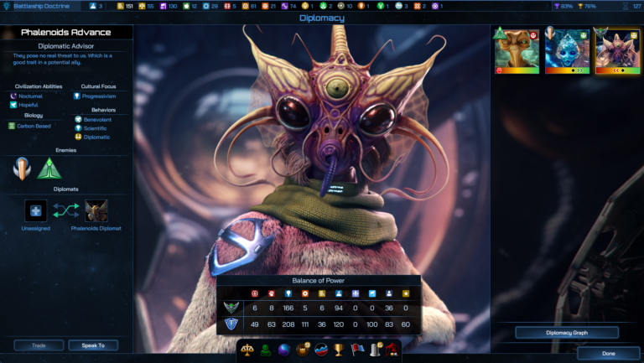This screenshot has width=644, height=363.
Task: Select the first green-bordered alien leader portrait
Action: click(517, 50)
